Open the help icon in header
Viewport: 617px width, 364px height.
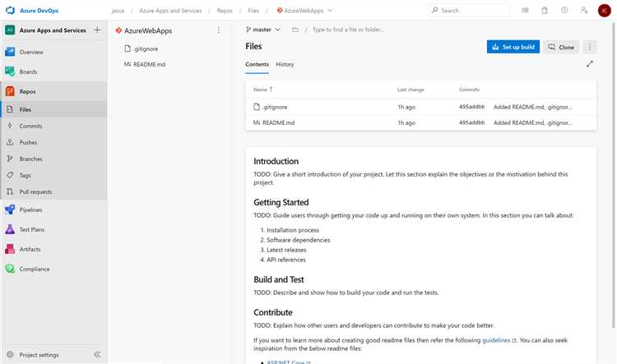(x=564, y=10)
